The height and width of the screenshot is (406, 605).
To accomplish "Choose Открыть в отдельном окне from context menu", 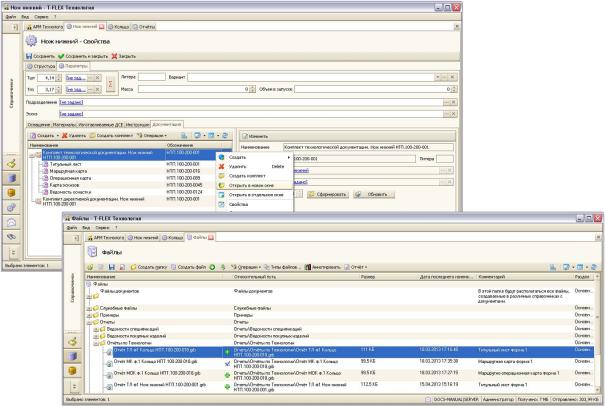I will pos(254,195).
